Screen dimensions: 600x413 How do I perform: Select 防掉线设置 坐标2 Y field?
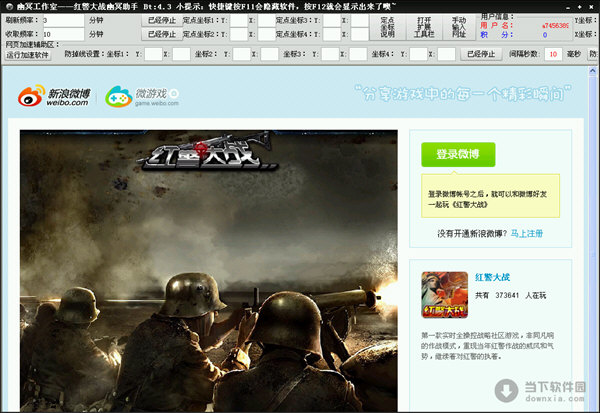242,54
